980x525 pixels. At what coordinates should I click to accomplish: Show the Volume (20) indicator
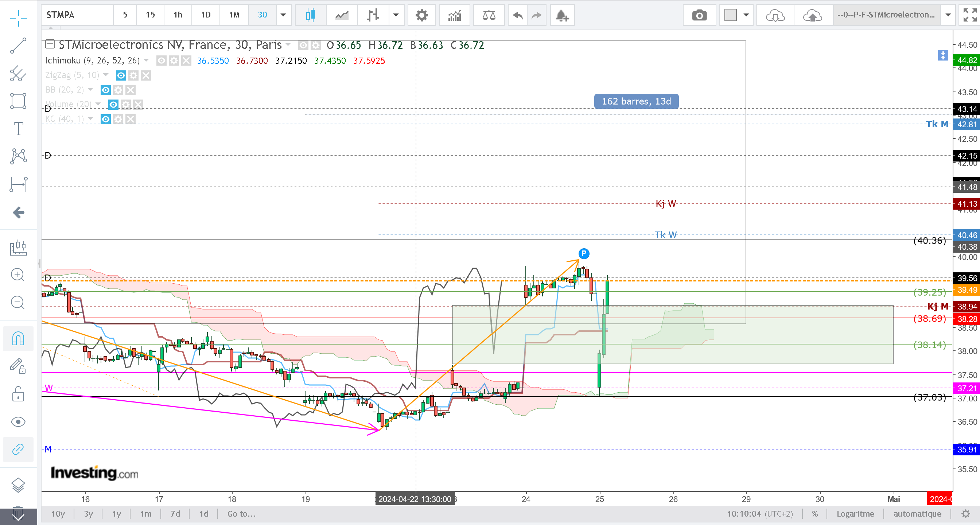point(113,104)
